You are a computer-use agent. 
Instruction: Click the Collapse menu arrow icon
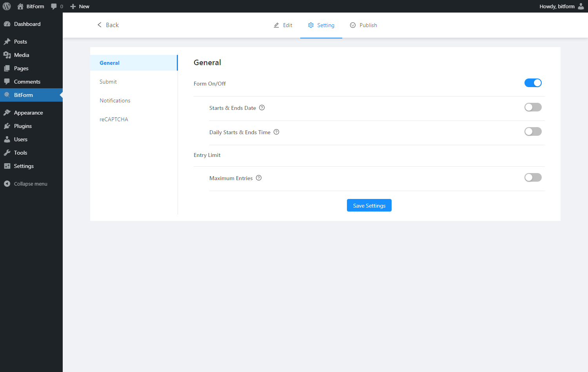click(x=7, y=184)
